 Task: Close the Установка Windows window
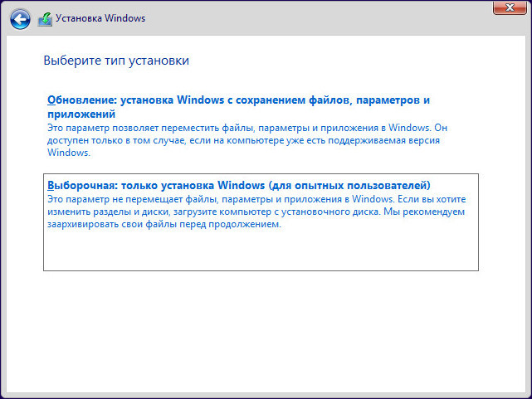point(510,7)
